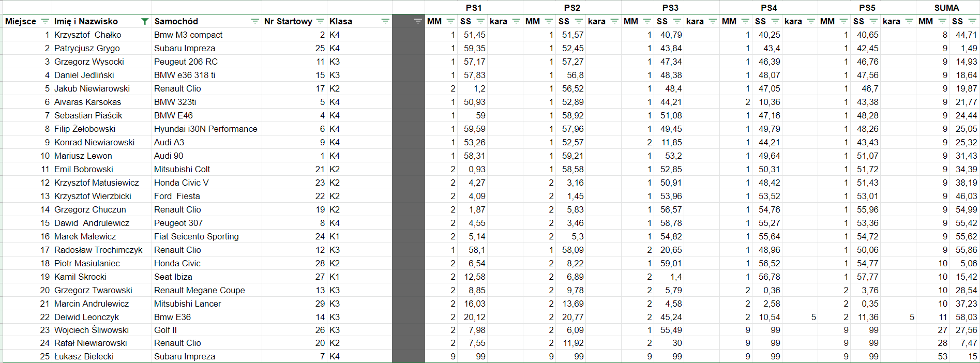Expand the SUMA MM filter dropdown
980x363 pixels.
(942, 21)
